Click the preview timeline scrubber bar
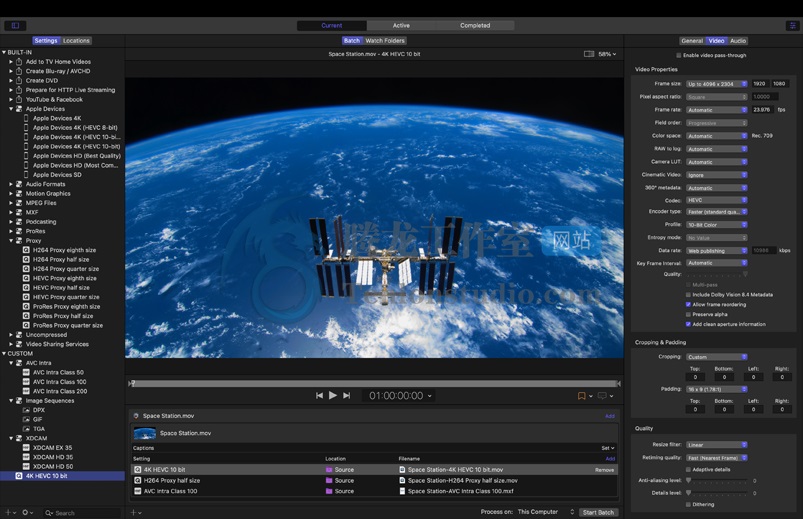 [376, 383]
